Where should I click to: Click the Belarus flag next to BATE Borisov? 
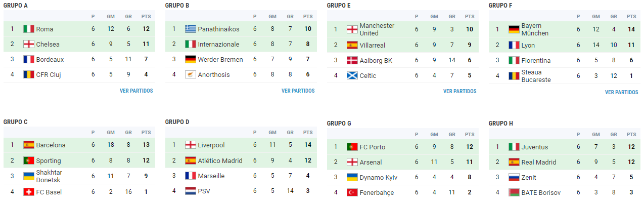tap(514, 192)
